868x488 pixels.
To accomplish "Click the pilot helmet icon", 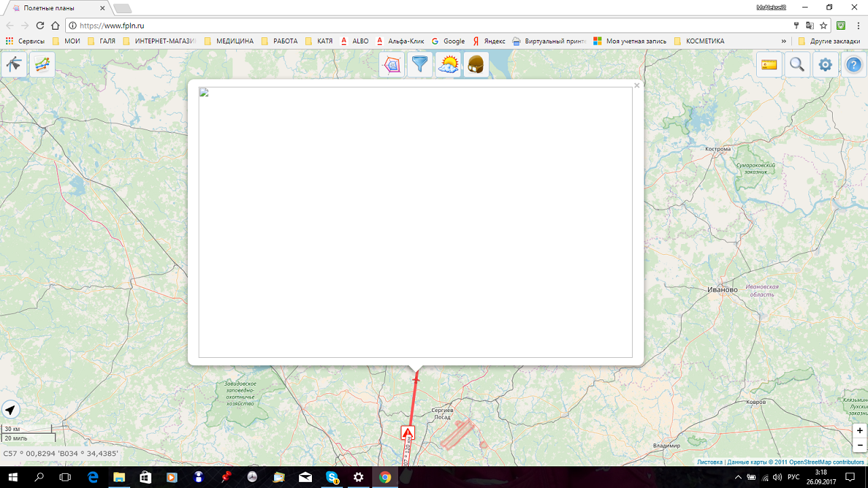I will (x=476, y=65).
